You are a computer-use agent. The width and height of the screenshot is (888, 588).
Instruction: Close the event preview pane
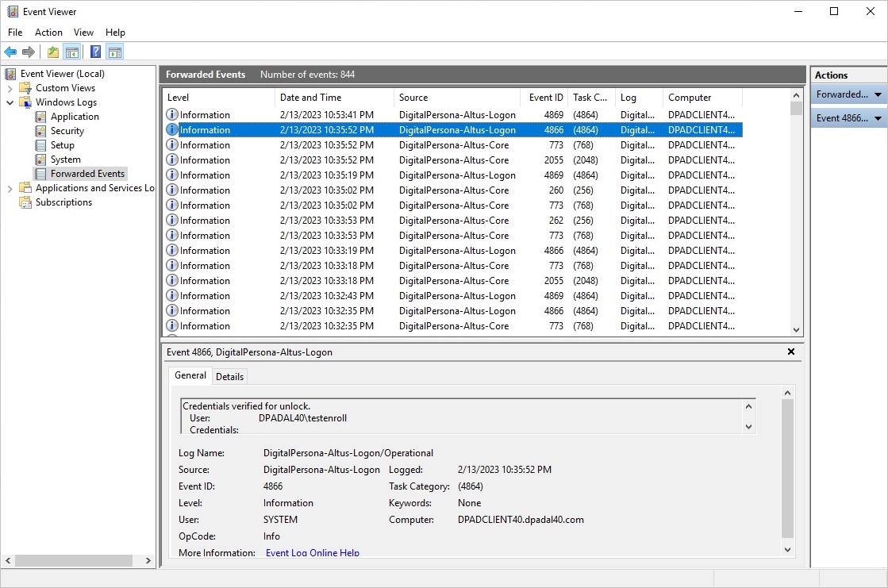click(790, 352)
